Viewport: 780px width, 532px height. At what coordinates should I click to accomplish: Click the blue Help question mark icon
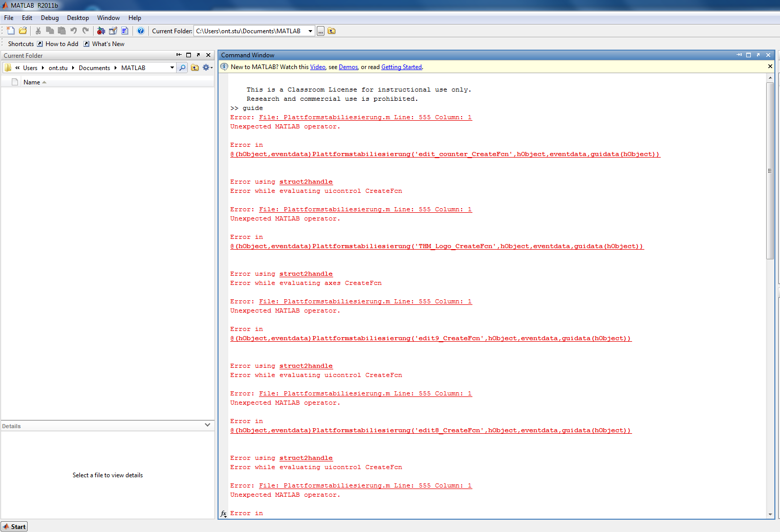pyautogui.click(x=141, y=31)
